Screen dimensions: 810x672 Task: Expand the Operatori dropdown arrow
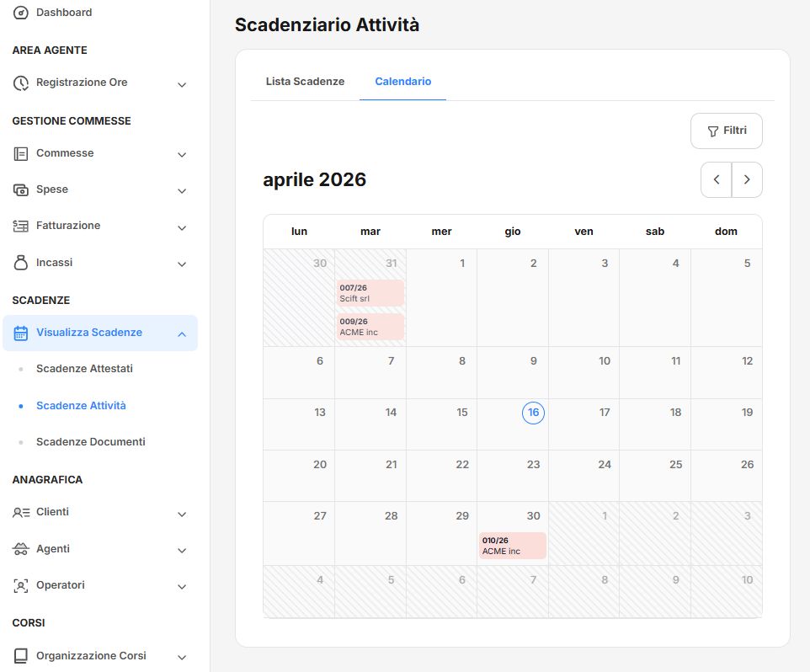coord(182,587)
